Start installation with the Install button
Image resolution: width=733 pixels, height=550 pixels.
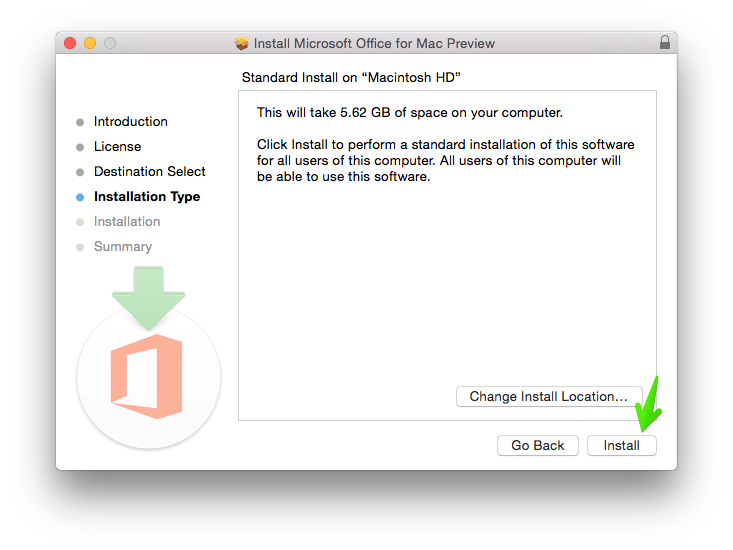click(x=622, y=445)
